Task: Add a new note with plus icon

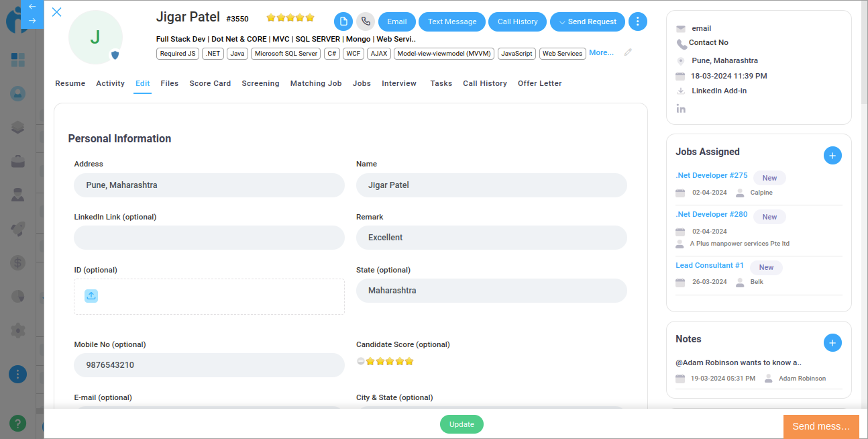Action: pos(832,343)
